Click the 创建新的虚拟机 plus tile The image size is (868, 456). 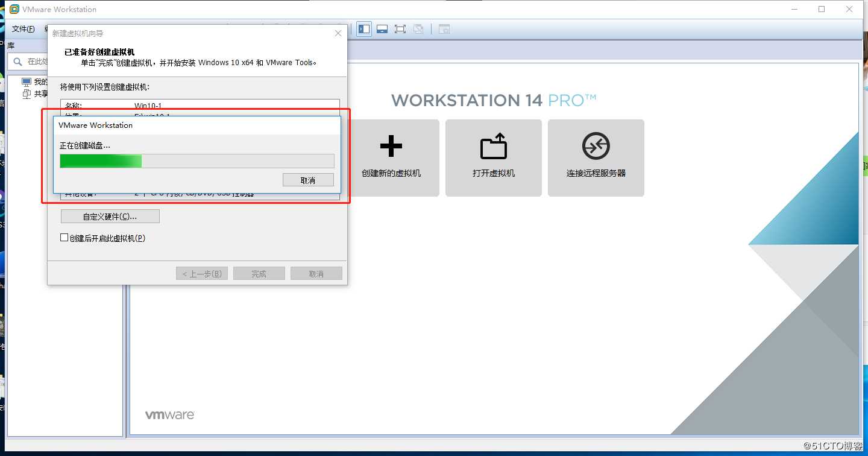pos(391,157)
